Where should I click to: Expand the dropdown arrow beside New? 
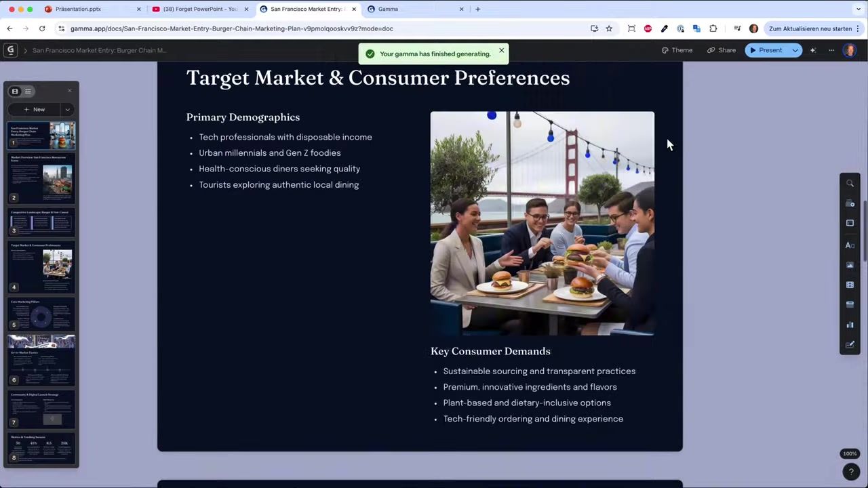click(x=67, y=109)
